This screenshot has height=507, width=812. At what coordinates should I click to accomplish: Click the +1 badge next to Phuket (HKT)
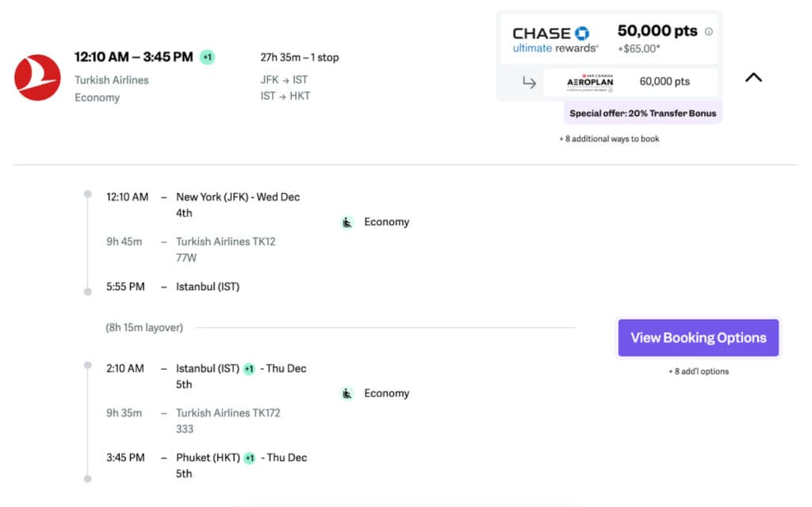(249, 458)
